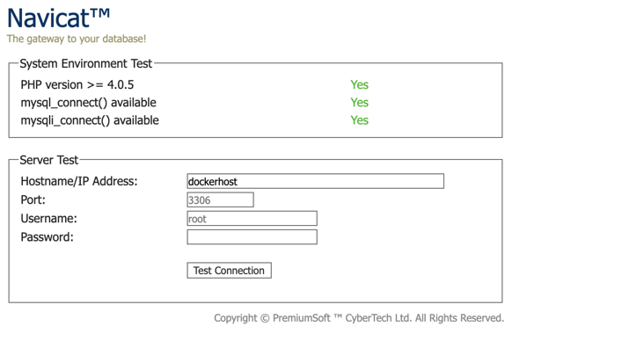Viewport: 644px width, 341px height.
Task: Click the Port label text
Action: pos(33,200)
